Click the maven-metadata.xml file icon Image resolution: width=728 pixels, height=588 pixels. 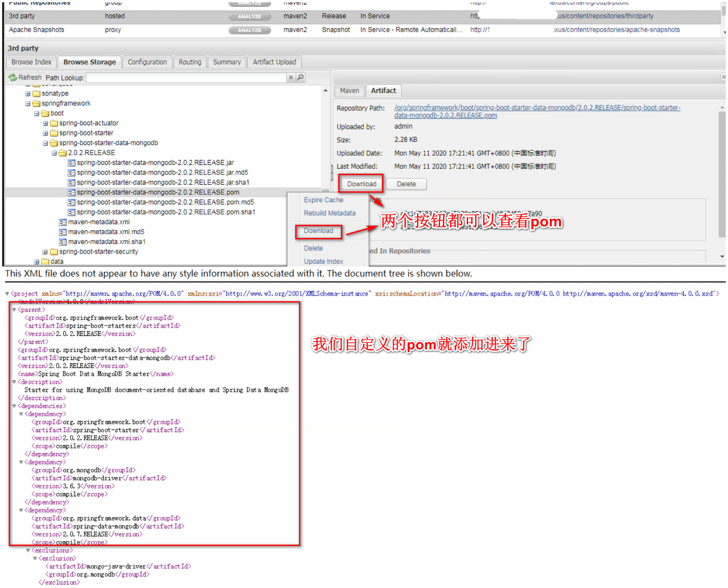(x=63, y=222)
